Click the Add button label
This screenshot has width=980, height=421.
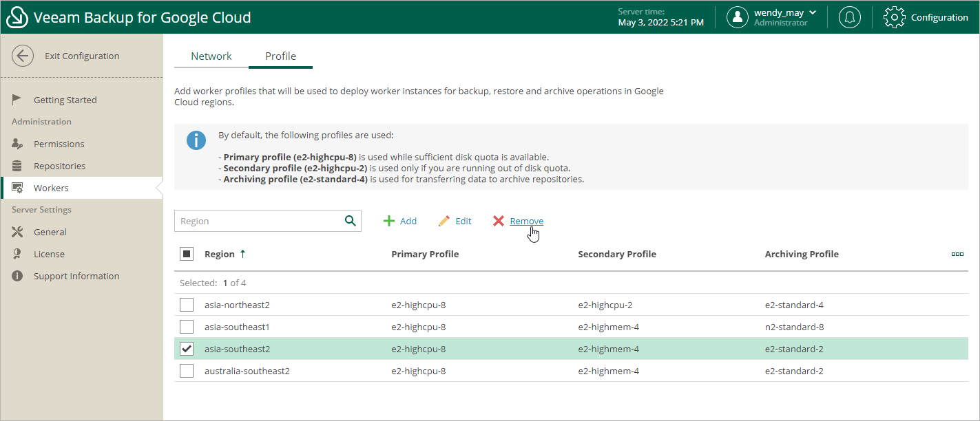tap(408, 221)
